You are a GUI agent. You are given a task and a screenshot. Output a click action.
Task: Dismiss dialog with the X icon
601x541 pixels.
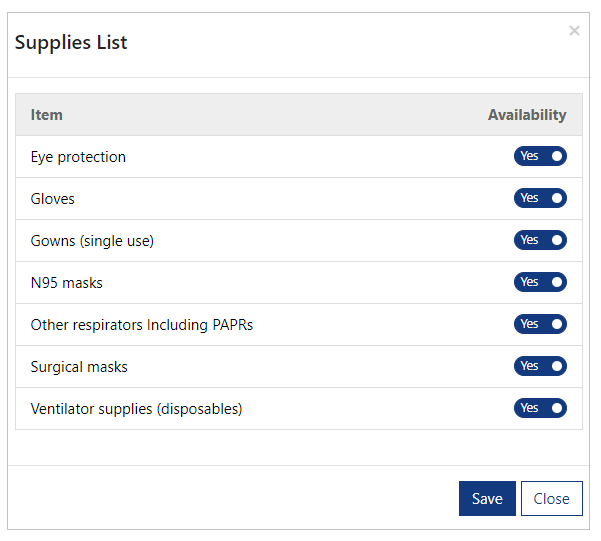(x=574, y=31)
